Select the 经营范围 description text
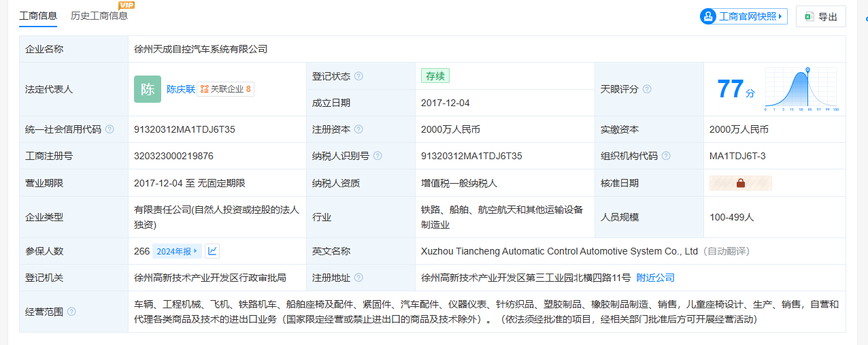 pyautogui.click(x=486, y=312)
